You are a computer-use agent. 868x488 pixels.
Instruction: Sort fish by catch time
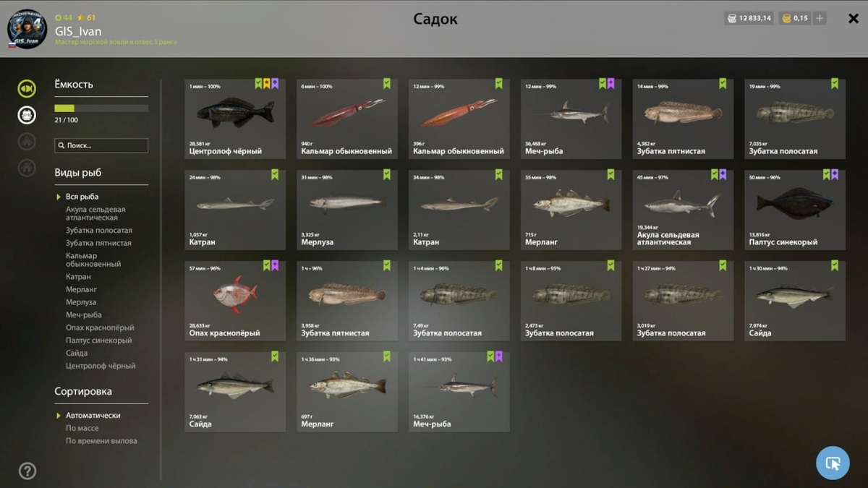(101, 441)
